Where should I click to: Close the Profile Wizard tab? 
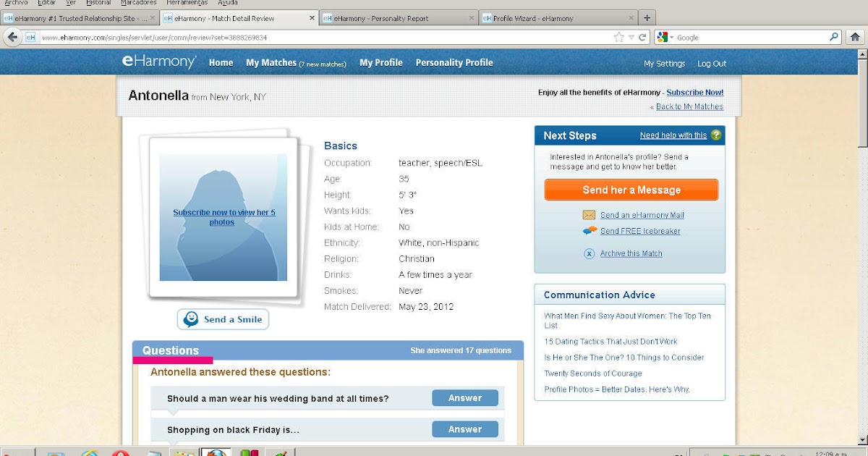(x=631, y=18)
